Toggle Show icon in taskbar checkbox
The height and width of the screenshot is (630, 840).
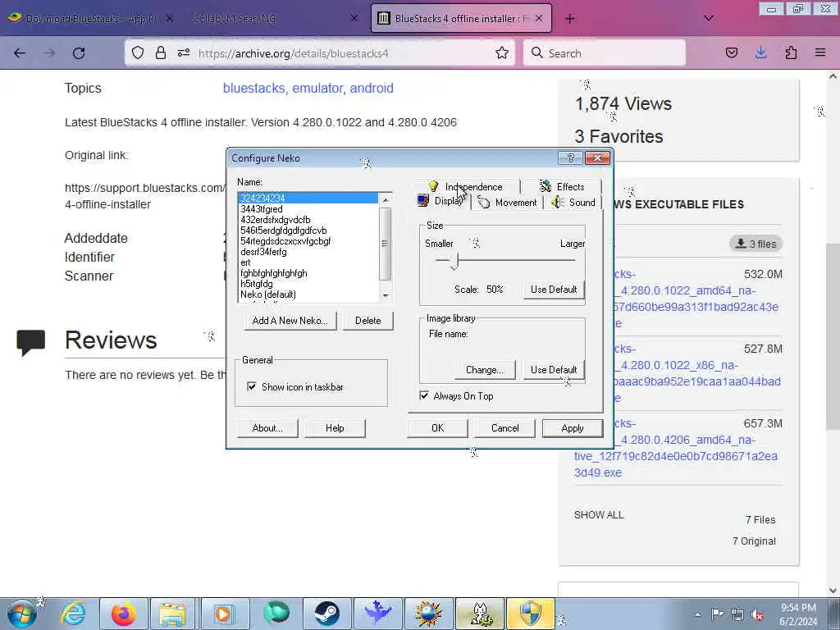(x=251, y=386)
